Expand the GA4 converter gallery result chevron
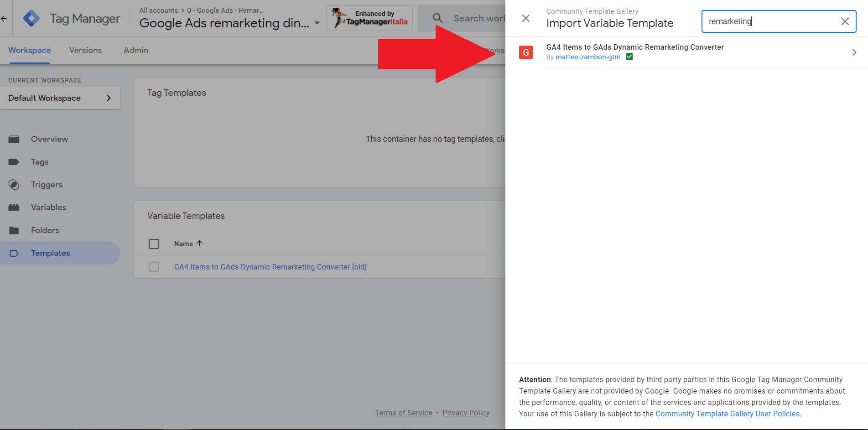Viewport: 868px width, 430px height. 854,52
